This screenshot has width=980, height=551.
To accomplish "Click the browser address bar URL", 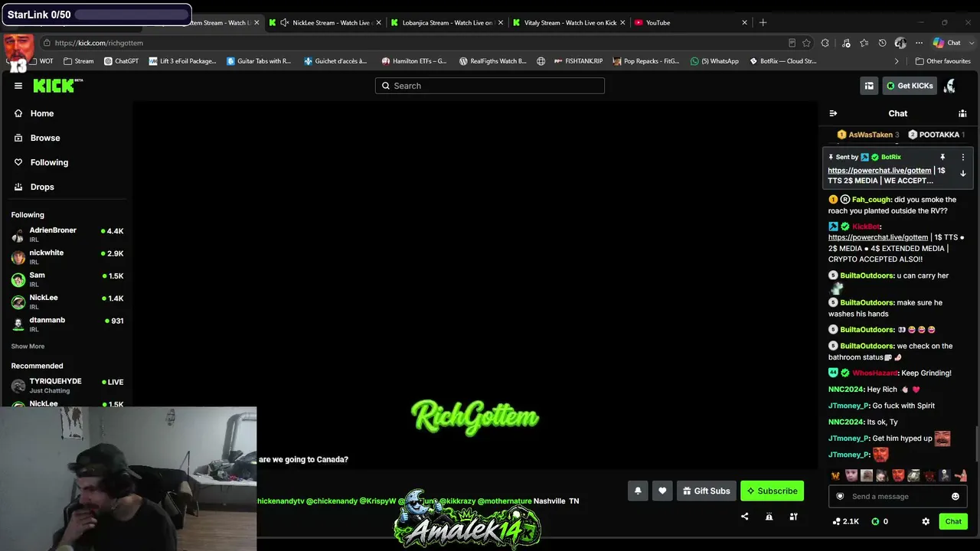I will [x=99, y=43].
